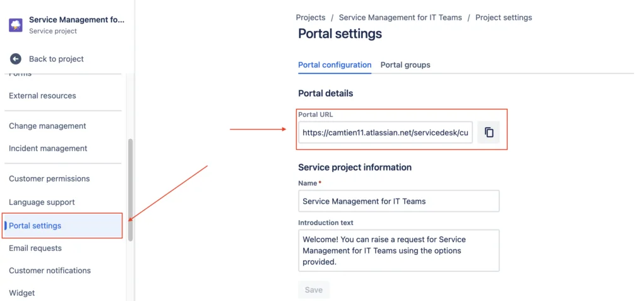Screen dimensions: 644x301
Task: Click the Service project information heading
Action: click(355, 168)
